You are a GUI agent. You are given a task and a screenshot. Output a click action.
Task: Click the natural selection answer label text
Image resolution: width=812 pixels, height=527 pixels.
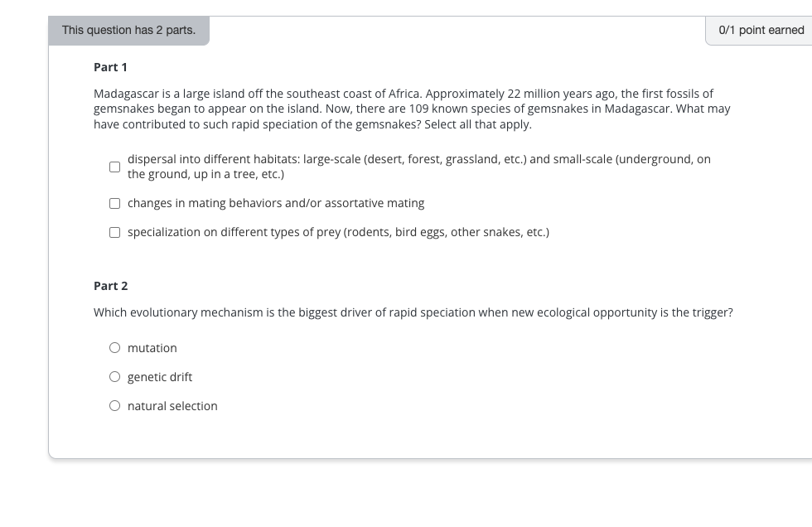click(x=172, y=405)
